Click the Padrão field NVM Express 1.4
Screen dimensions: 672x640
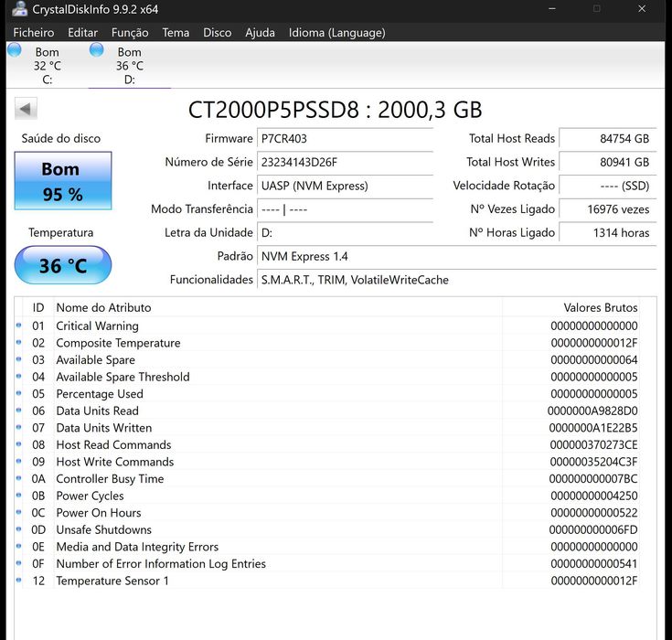point(457,256)
